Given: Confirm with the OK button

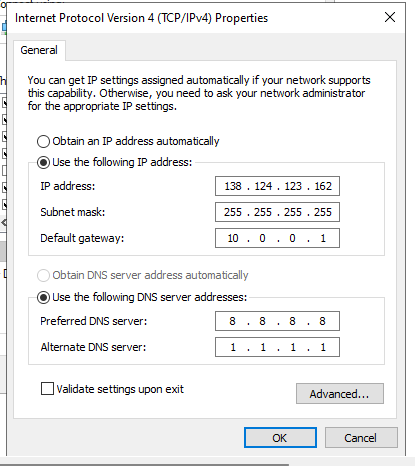Looking at the screenshot, I should click(280, 438).
